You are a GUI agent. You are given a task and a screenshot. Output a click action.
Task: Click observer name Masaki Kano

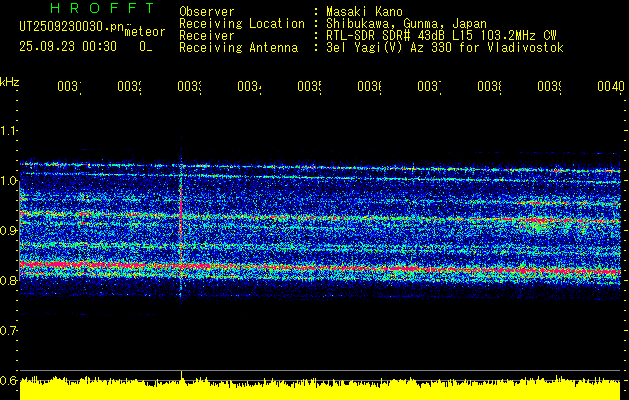(x=364, y=11)
